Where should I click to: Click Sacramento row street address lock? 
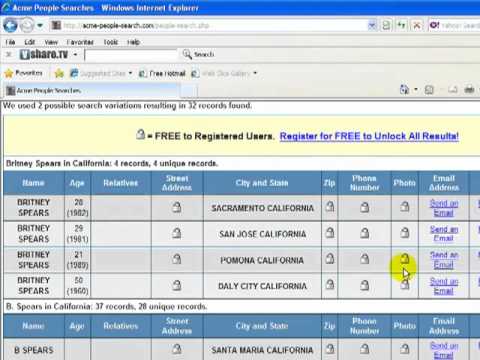coord(177,207)
